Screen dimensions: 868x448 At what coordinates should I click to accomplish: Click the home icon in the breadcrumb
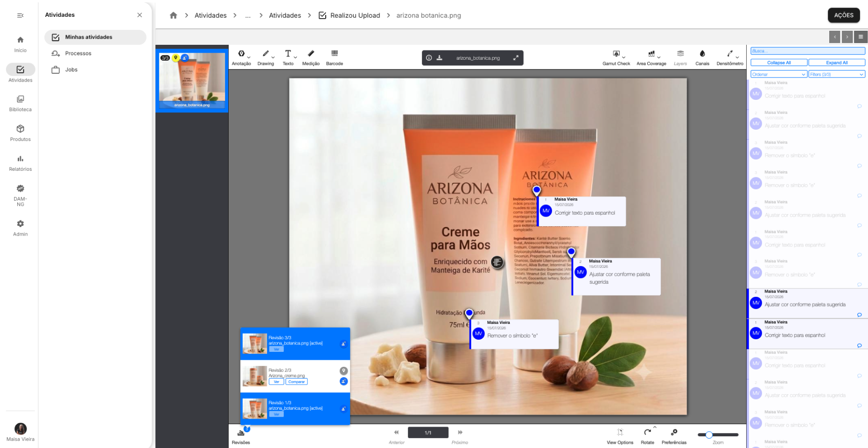pos(174,15)
